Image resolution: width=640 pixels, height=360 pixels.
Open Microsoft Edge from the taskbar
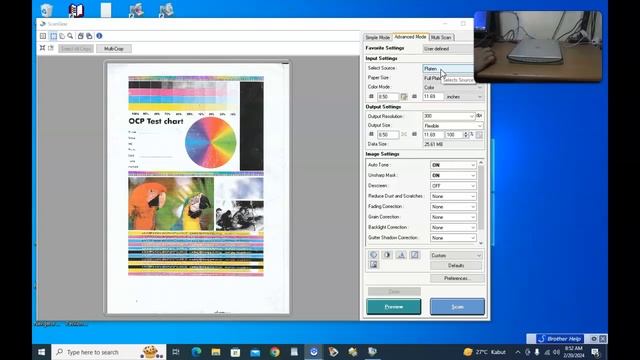tap(196, 351)
